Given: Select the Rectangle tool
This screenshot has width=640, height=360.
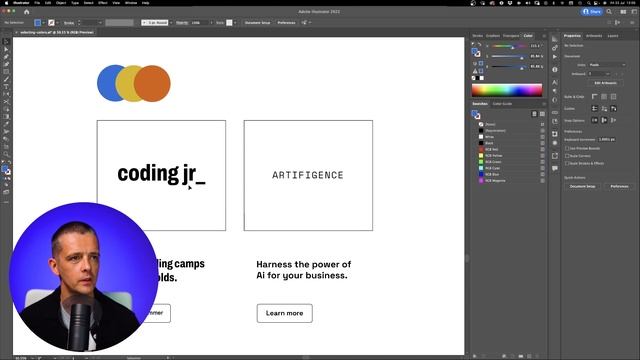Looking at the screenshot, I should click(6, 72).
